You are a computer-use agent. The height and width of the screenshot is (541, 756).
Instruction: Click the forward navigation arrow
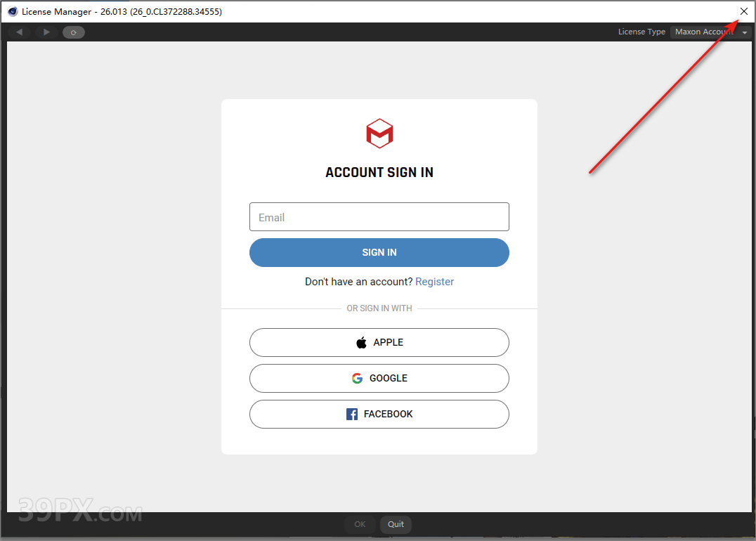click(x=46, y=32)
